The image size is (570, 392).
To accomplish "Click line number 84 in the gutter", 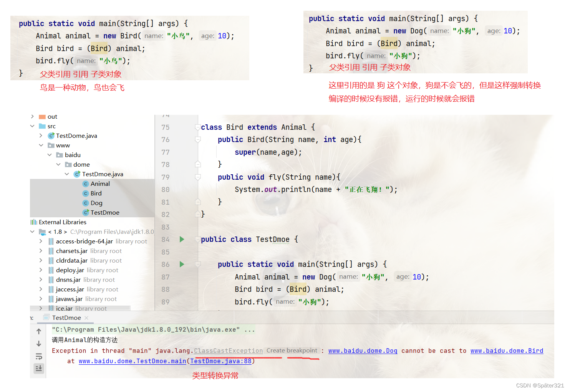I will (x=166, y=240).
